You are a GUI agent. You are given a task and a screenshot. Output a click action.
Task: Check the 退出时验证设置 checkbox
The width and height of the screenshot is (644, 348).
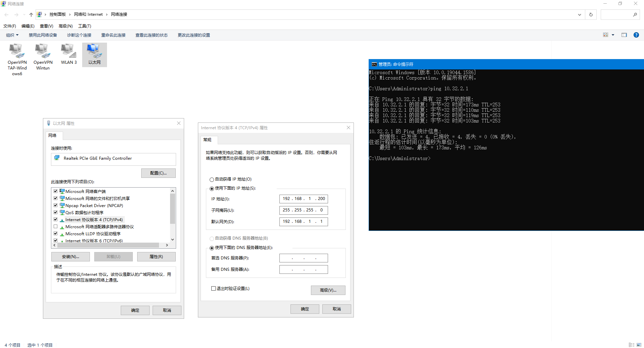coord(213,289)
